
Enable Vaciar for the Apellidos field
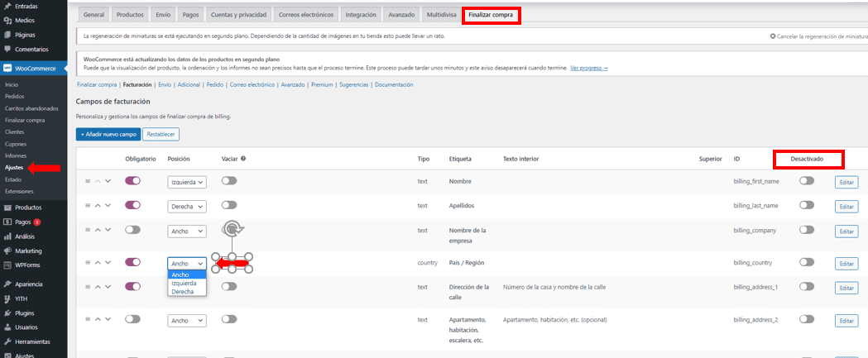[229, 205]
